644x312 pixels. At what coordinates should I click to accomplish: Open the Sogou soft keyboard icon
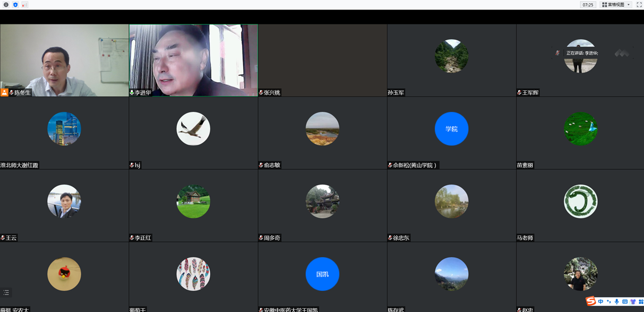[625, 301]
